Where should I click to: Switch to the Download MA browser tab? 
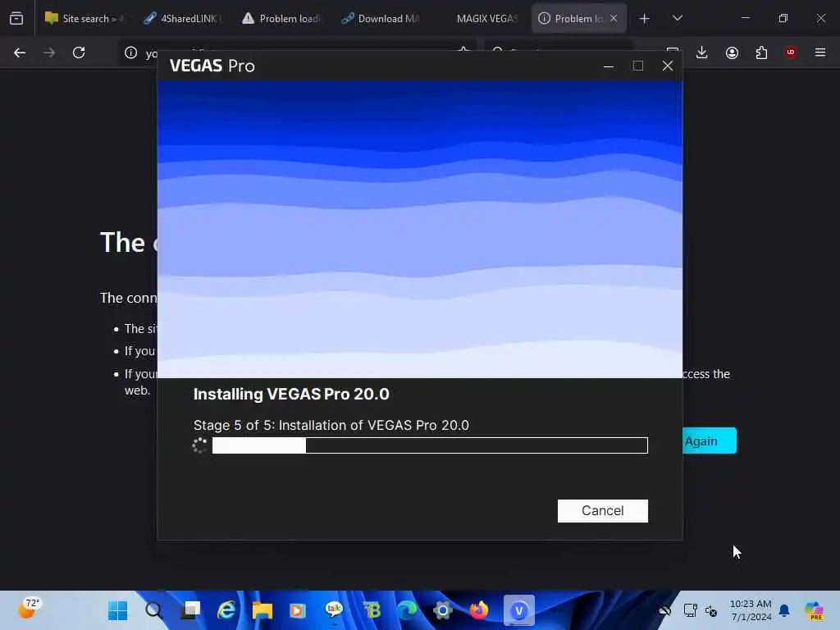click(381, 18)
